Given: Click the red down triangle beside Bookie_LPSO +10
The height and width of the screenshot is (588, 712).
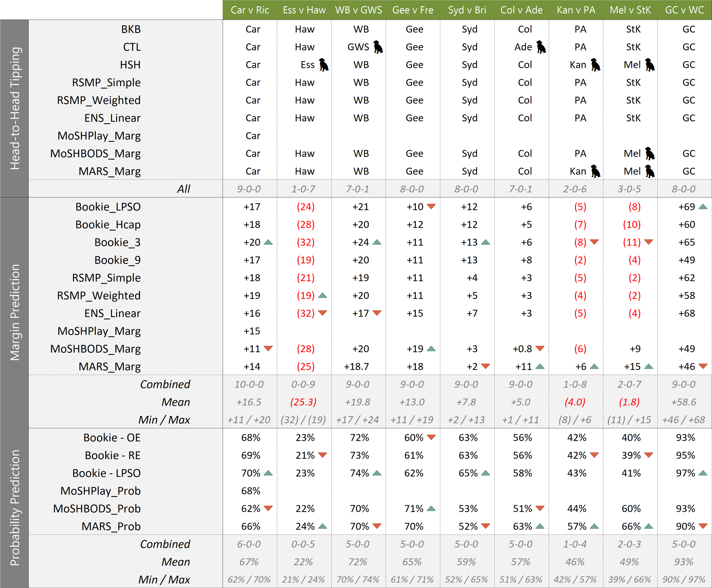Looking at the screenshot, I should pyautogui.click(x=431, y=207).
